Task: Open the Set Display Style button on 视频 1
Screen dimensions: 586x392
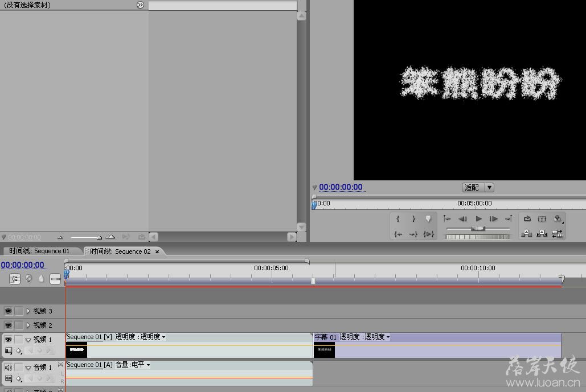Action: point(8,350)
